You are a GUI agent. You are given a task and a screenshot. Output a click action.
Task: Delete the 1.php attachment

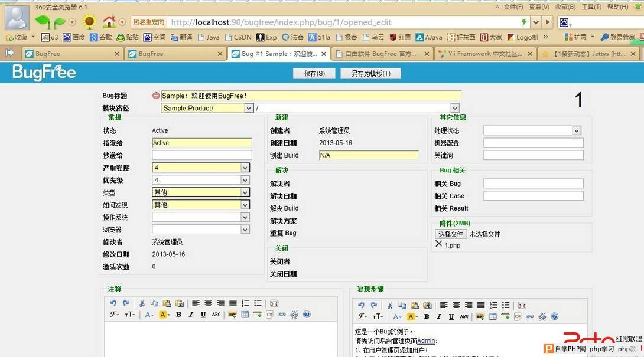438,244
